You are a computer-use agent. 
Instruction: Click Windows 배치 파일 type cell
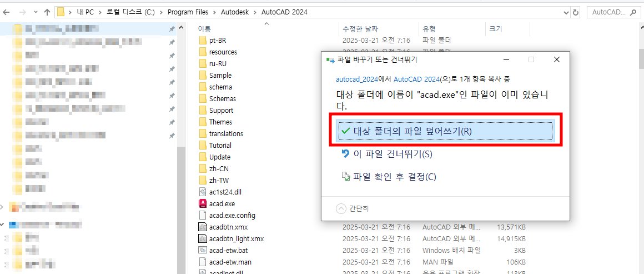[x=451, y=250]
